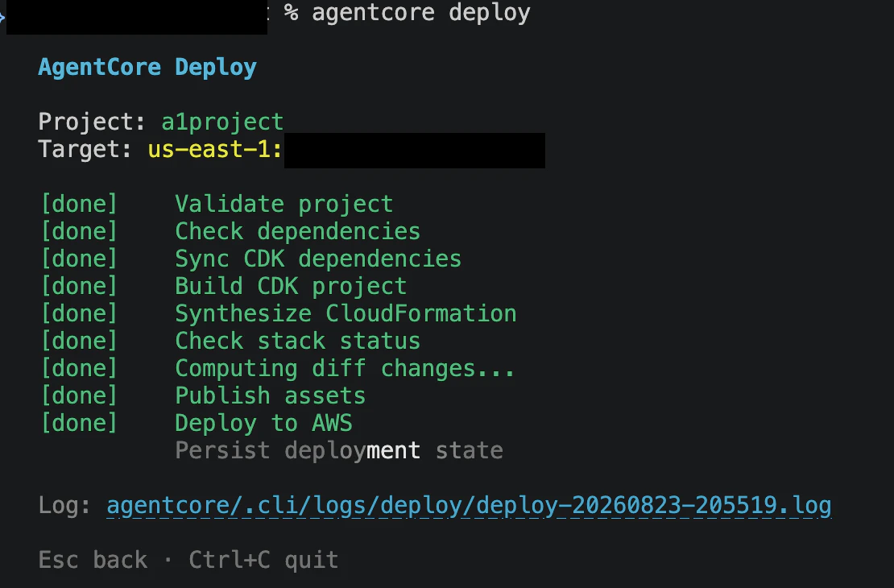Select the Validate project step
Viewport: 894px width, 588px height.
tap(284, 204)
